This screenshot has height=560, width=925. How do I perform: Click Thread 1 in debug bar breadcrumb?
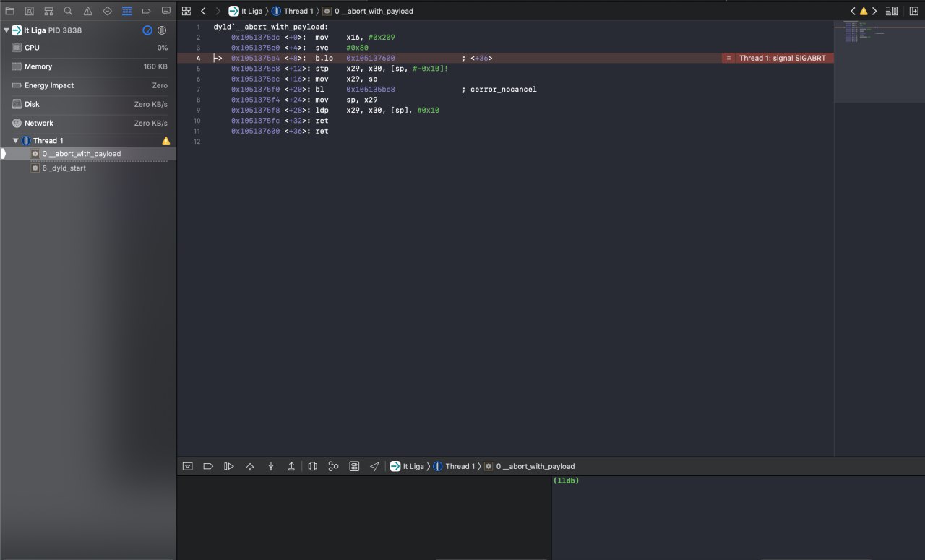pyautogui.click(x=455, y=466)
